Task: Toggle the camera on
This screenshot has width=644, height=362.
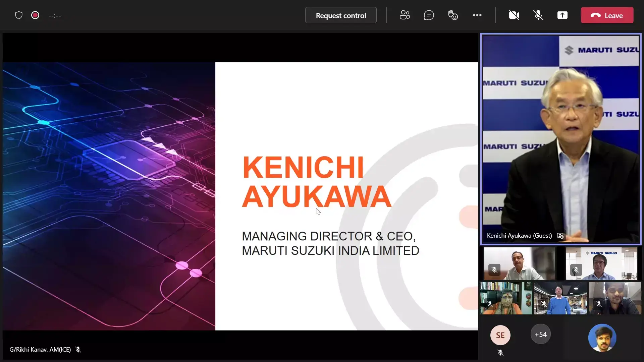Action: [x=514, y=15]
